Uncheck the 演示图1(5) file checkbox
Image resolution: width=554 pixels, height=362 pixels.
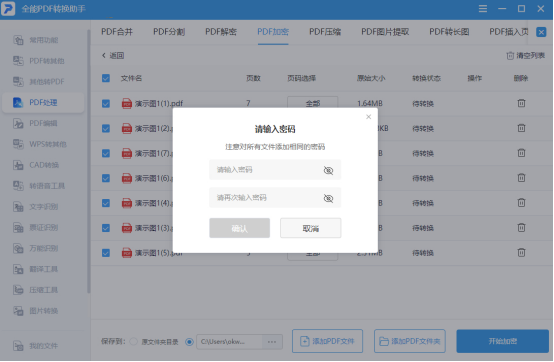click(x=106, y=253)
